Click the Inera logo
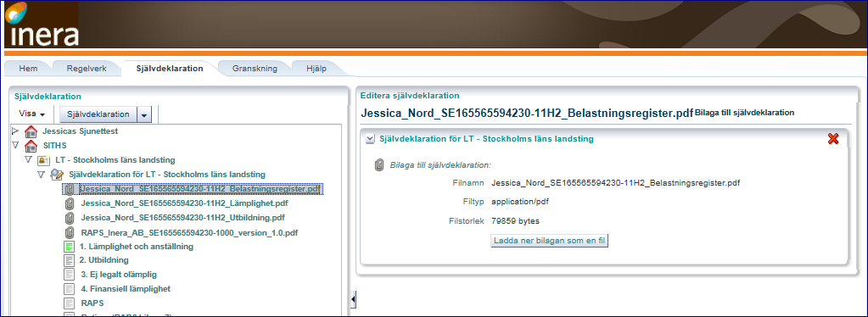 pos(41,25)
